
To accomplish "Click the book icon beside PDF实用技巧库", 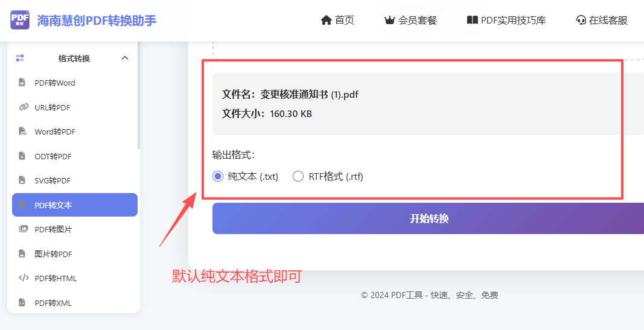I will tap(473, 20).
